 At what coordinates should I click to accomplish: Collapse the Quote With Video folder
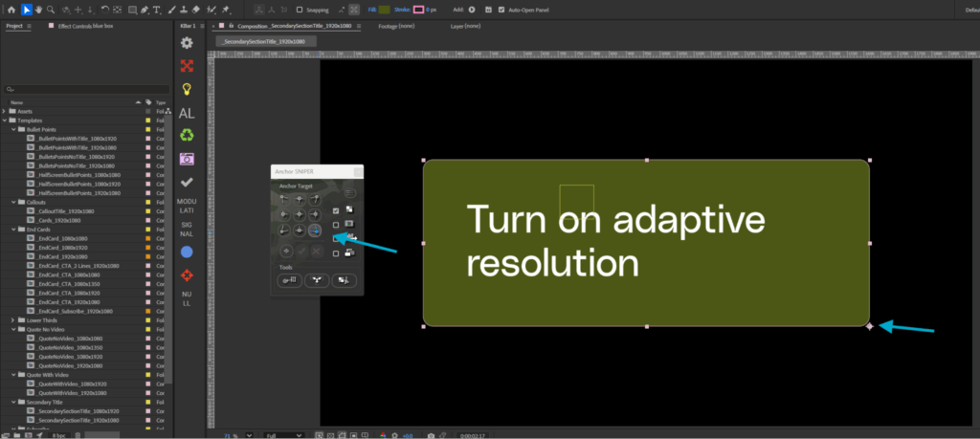pos(13,375)
